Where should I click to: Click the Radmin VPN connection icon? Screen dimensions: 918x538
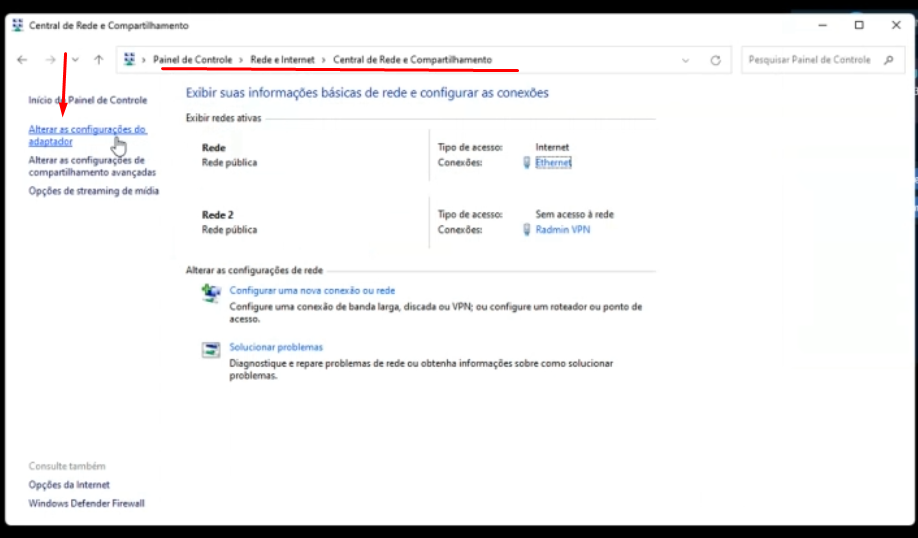coord(527,230)
